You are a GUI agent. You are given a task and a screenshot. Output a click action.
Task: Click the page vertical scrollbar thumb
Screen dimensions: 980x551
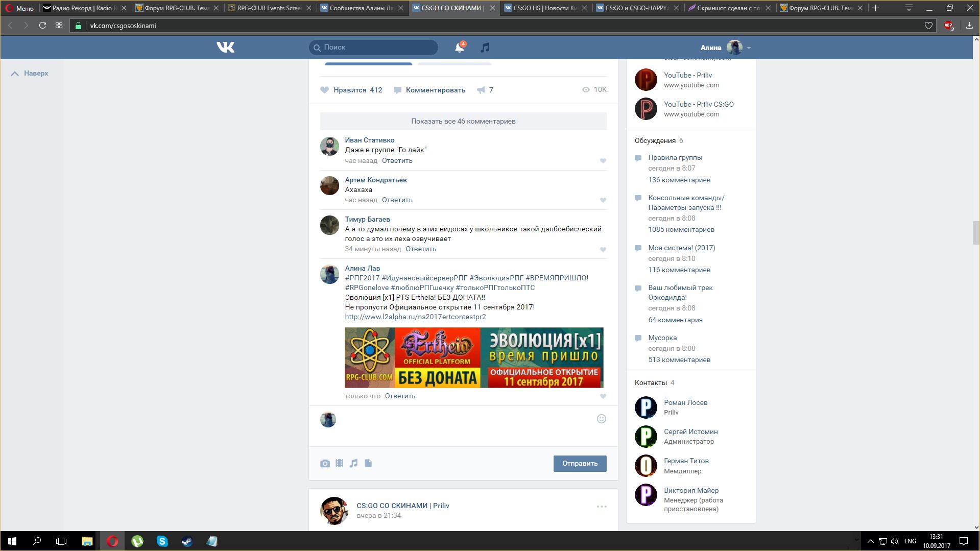[x=976, y=233]
